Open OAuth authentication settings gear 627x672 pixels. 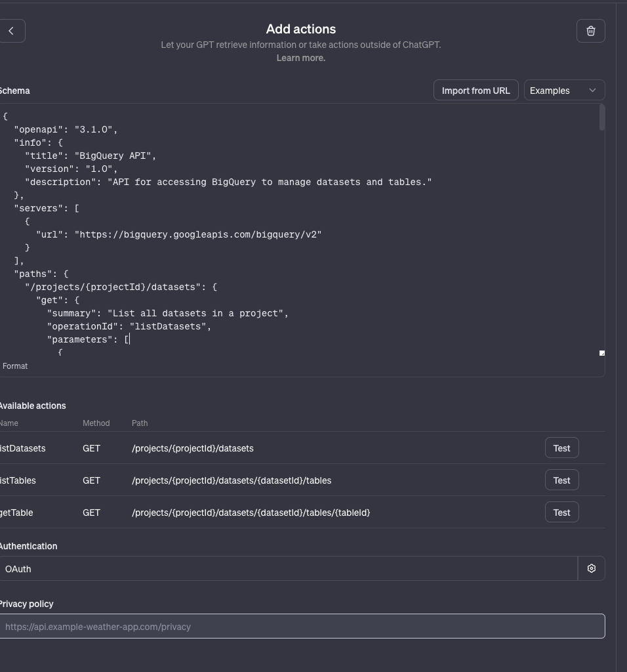point(592,568)
